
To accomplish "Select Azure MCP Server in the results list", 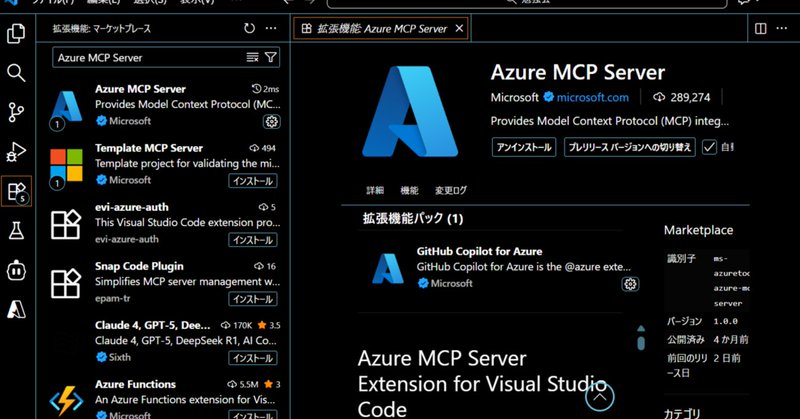I will (x=165, y=105).
